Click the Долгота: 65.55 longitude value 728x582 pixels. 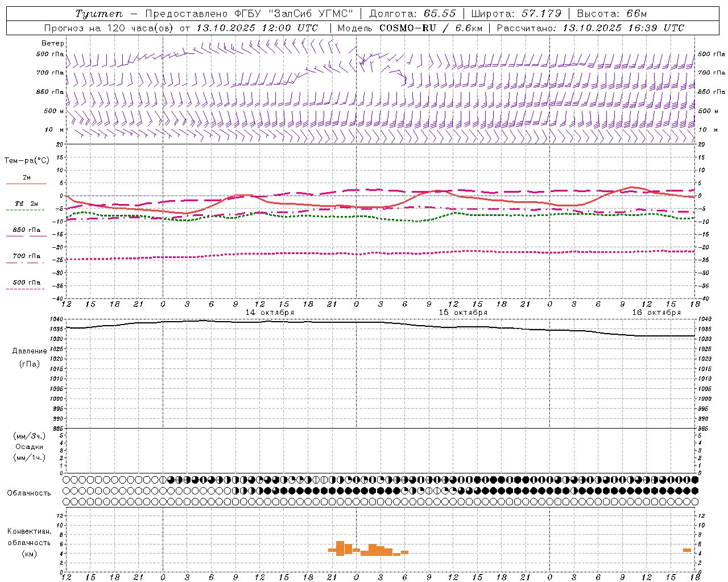(x=413, y=14)
